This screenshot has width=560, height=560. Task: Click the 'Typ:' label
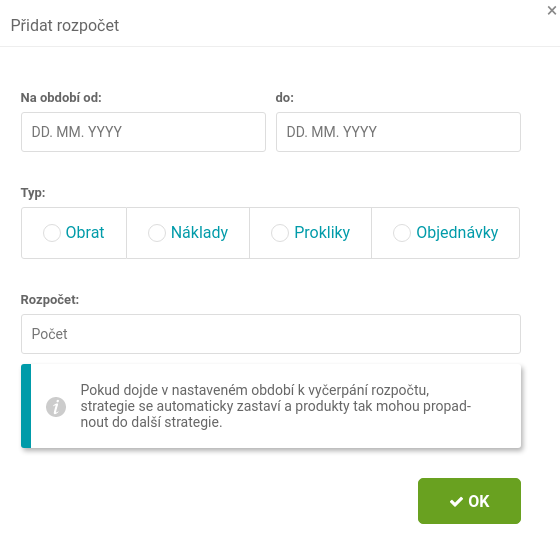[x=33, y=193]
